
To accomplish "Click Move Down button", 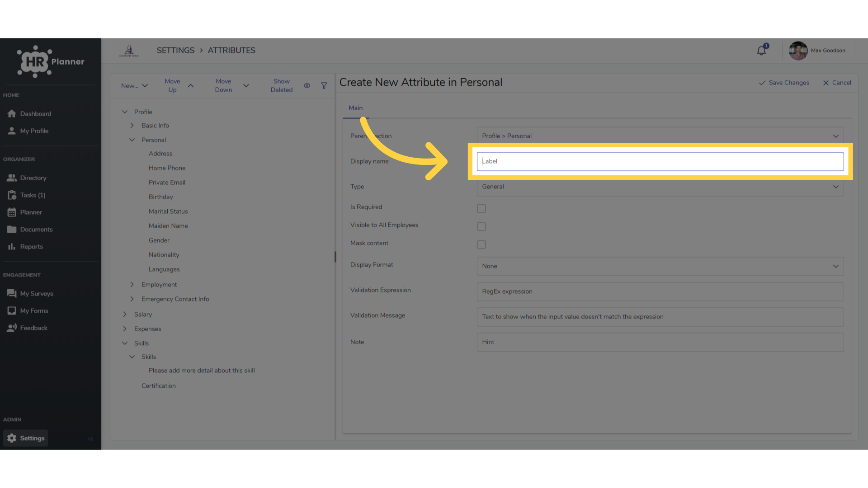I will [232, 86].
